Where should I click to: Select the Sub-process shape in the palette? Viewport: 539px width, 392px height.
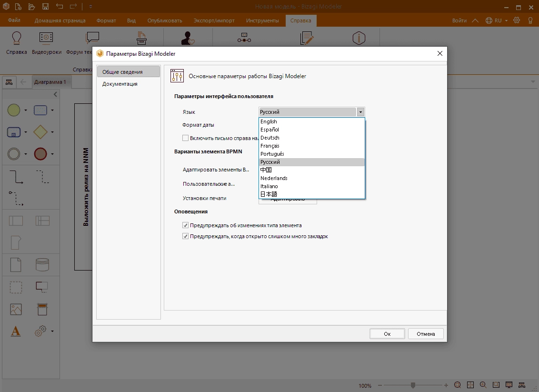(14, 132)
